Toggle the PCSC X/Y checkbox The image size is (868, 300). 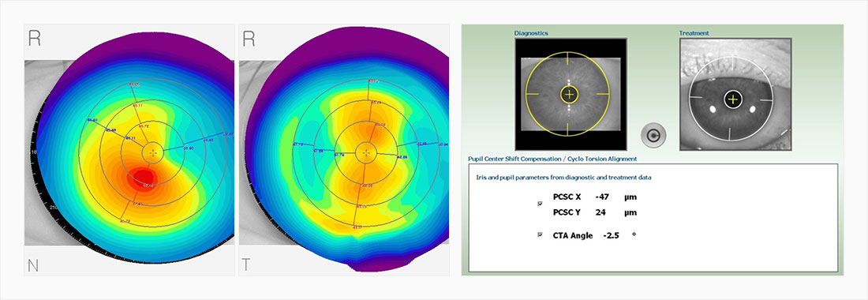(540, 204)
